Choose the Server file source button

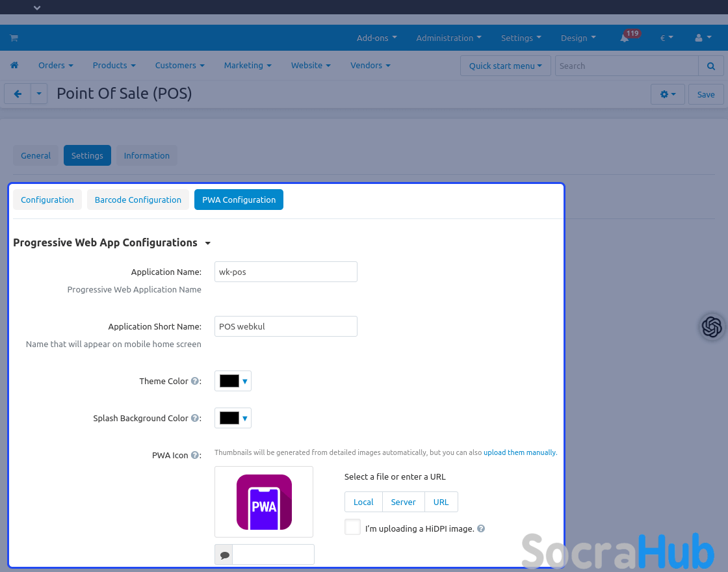coord(403,502)
